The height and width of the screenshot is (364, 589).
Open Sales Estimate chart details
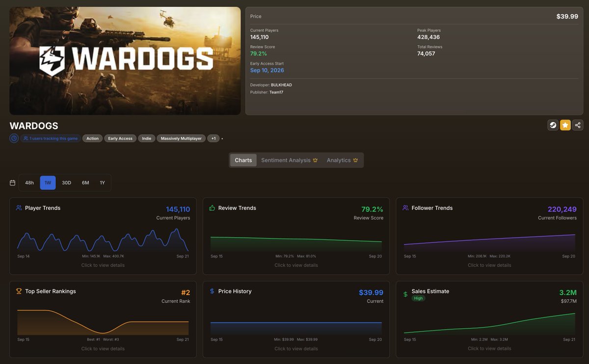pos(489,349)
